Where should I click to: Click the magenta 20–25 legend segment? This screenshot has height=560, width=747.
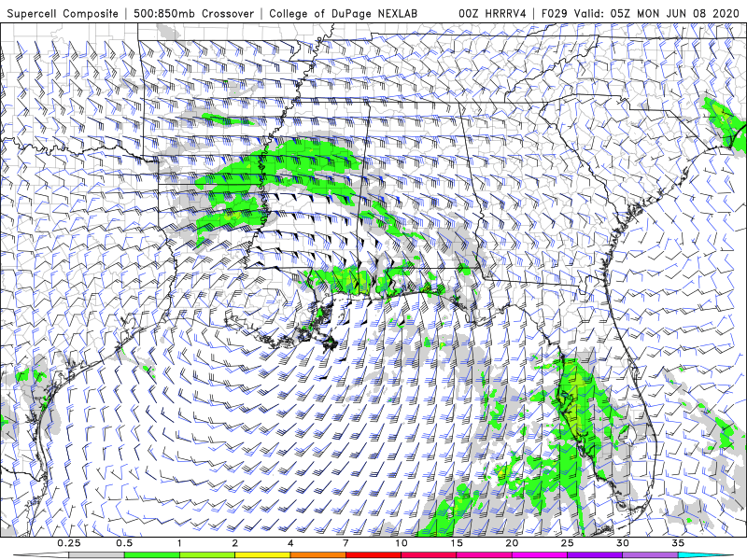[x=540, y=555]
